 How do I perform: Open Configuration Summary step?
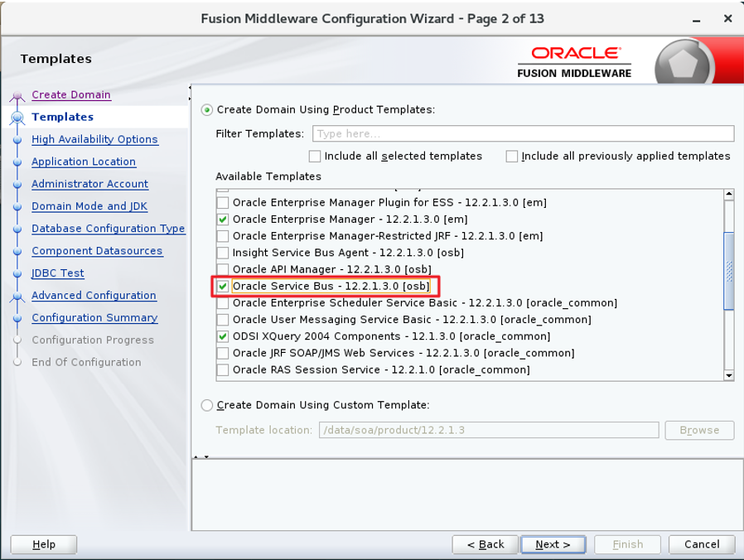coord(94,318)
